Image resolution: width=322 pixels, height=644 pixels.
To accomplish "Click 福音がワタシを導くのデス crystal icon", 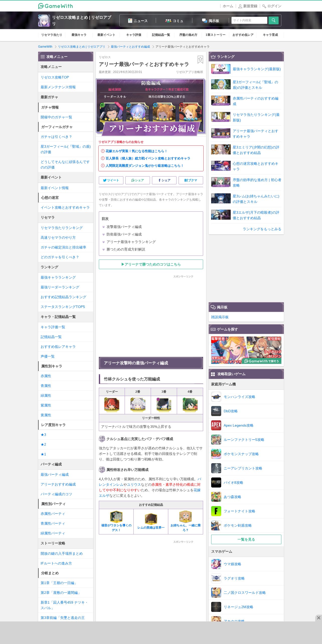I will [116, 517].
